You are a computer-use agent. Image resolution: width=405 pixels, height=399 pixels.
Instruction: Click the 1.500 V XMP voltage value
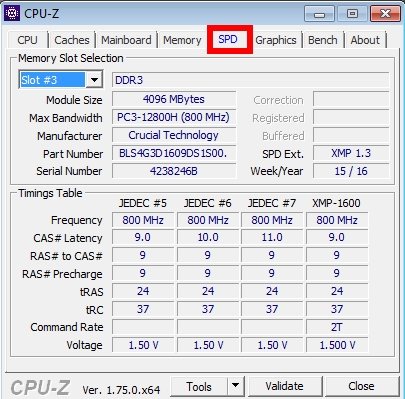[337, 345]
